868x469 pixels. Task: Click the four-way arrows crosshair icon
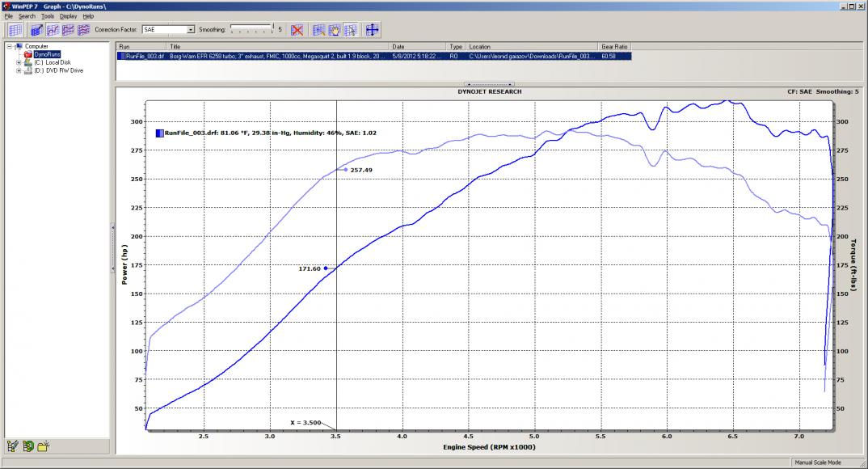(373, 30)
